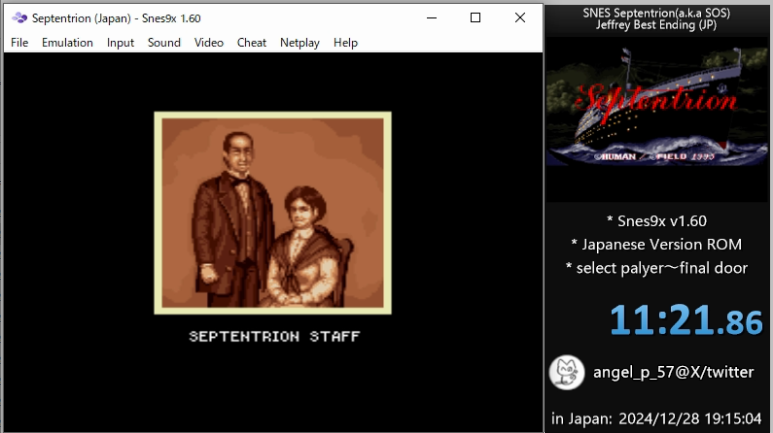Click the '* Japanese Version ROM' line
This screenshot has width=773, height=433.
656,245
